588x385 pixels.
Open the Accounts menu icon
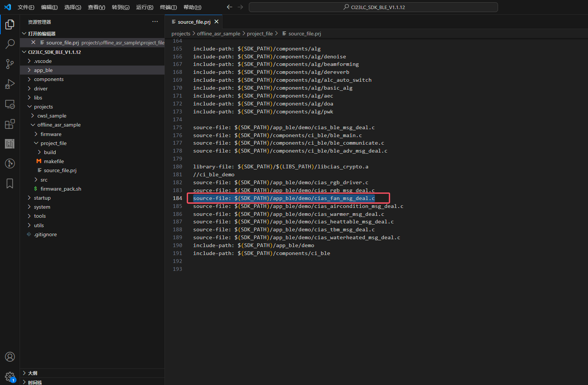click(x=10, y=357)
